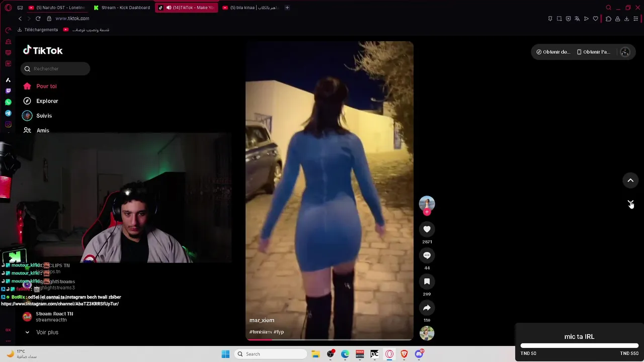Switch to the Stream - Kick Dashboard tab
Viewport: 644px width, 362px height.
pos(122,8)
